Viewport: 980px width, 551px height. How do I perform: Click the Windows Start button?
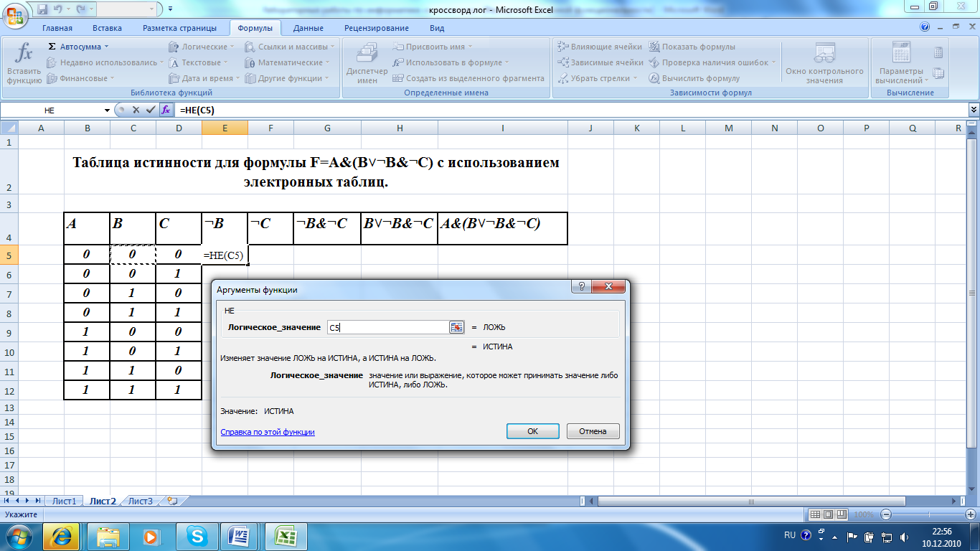tap(19, 537)
